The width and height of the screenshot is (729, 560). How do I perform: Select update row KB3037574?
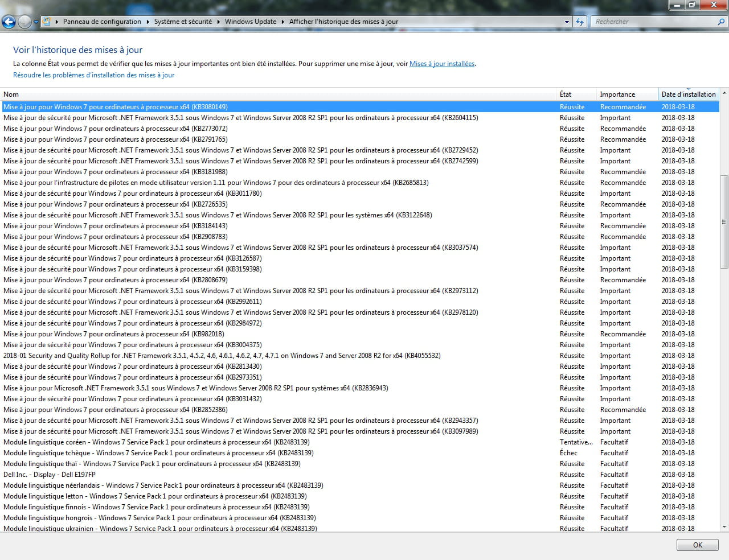pyautogui.click(x=360, y=248)
